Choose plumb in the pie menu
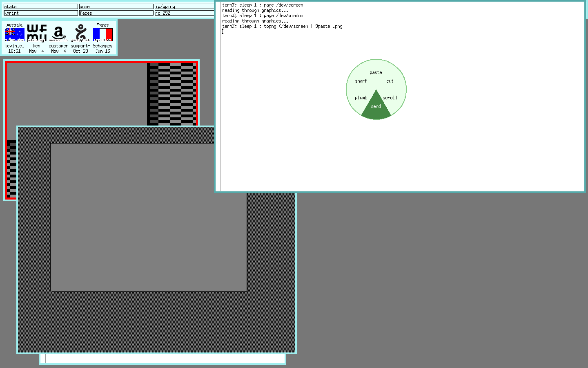 tap(361, 98)
